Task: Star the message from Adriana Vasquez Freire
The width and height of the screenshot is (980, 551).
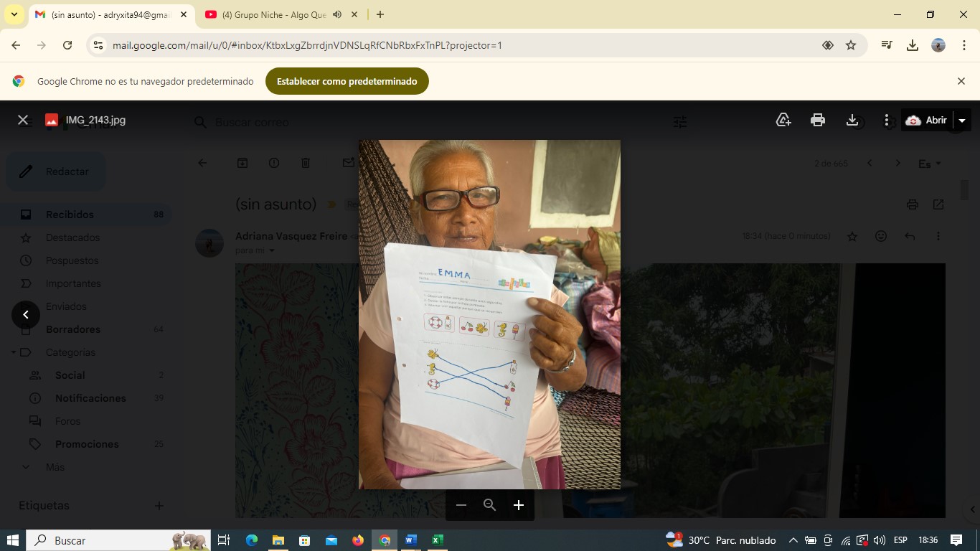Action: [852, 236]
